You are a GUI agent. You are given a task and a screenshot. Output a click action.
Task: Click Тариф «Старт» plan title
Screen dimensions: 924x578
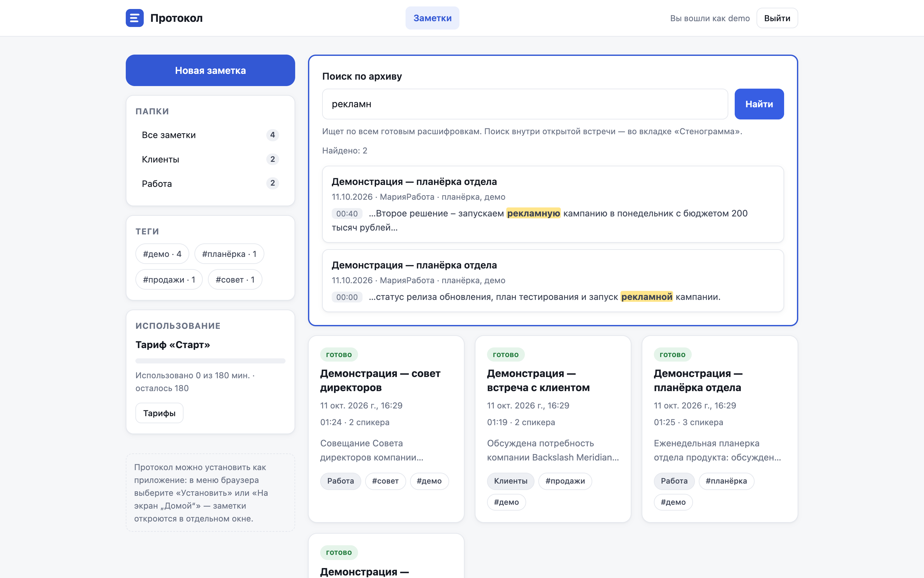pyautogui.click(x=173, y=345)
